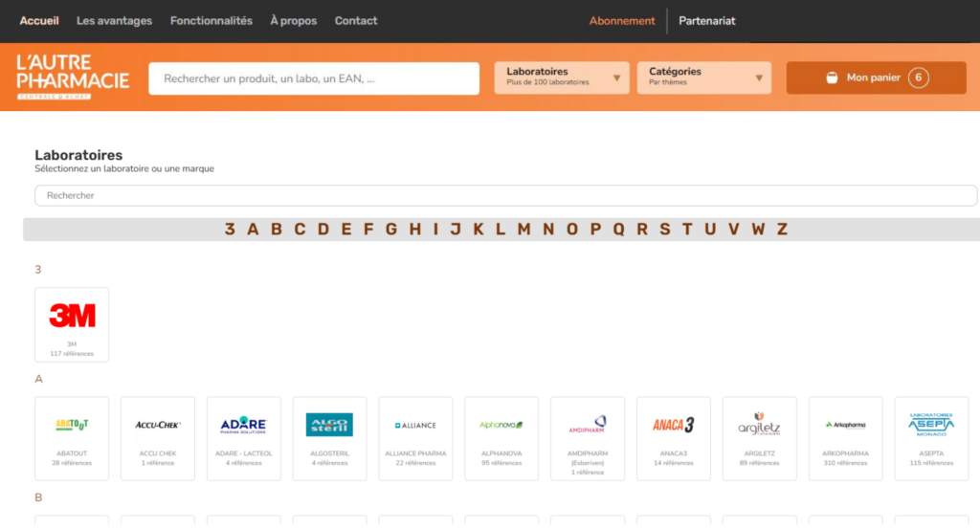This screenshot has width=980, height=529.
Task: Expand the Laboratoires dropdown
Action: tap(562, 77)
